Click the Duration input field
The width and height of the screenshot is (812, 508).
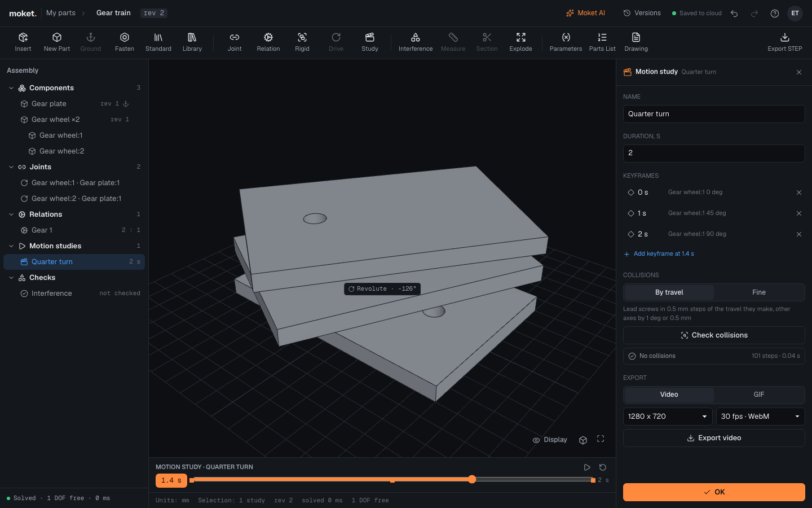tap(714, 153)
